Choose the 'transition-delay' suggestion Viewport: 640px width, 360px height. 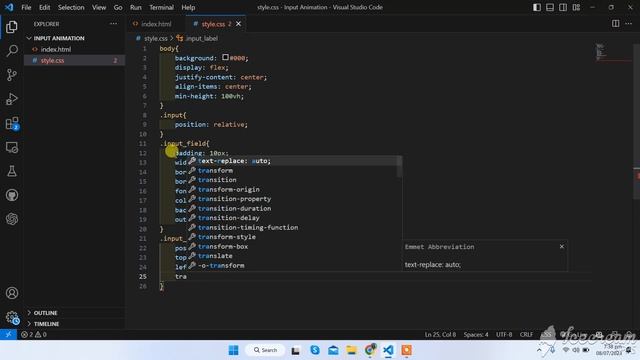tap(292, 218)
